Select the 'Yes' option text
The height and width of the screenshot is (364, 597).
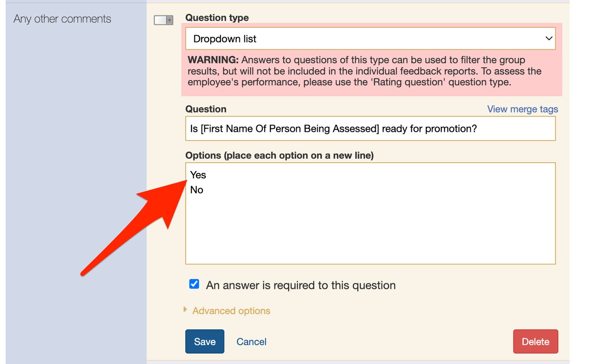coord(198,175)
